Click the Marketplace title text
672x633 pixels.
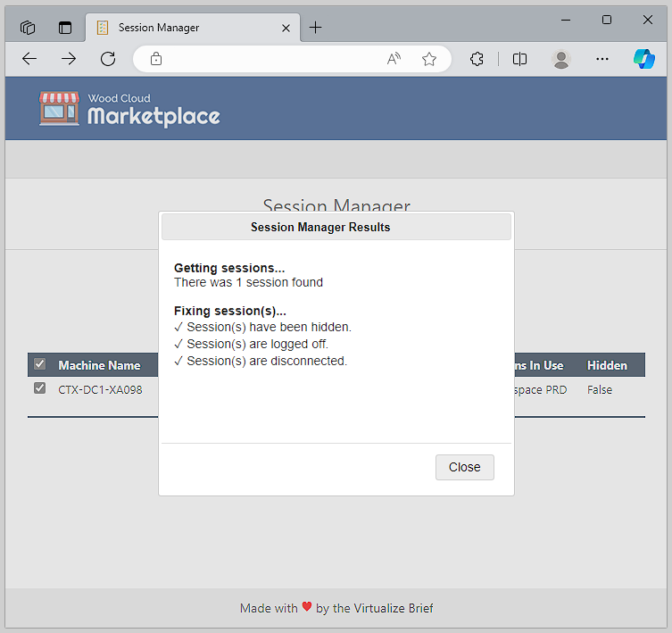(153, 117)
